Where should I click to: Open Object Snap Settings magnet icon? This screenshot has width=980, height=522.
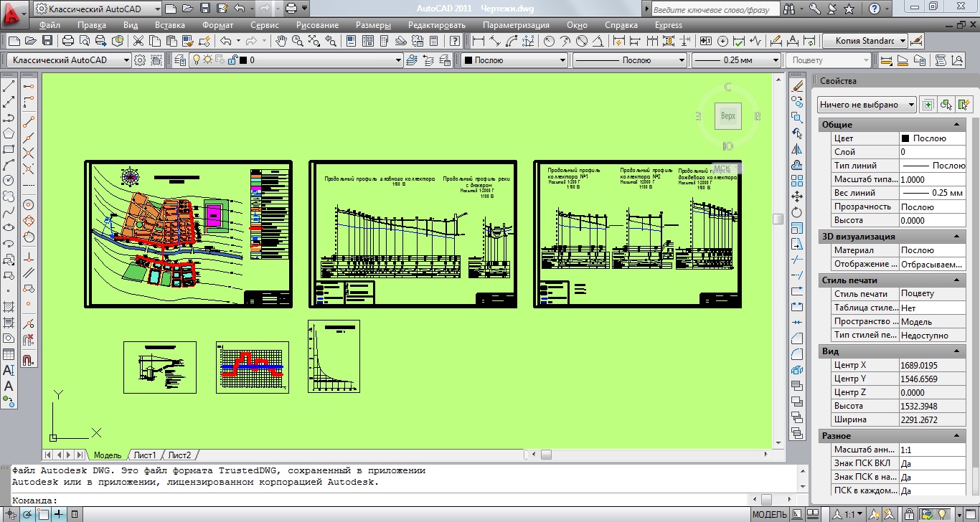point(29,360)
